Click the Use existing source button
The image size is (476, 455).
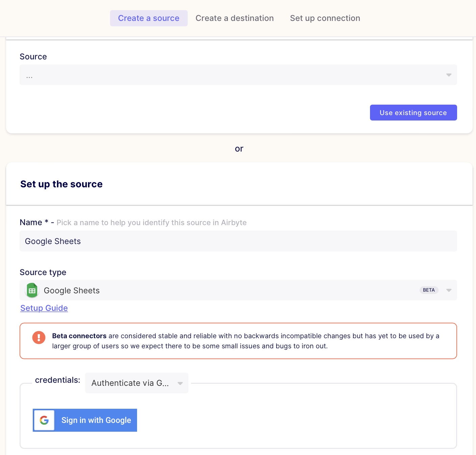pos(413,113)
